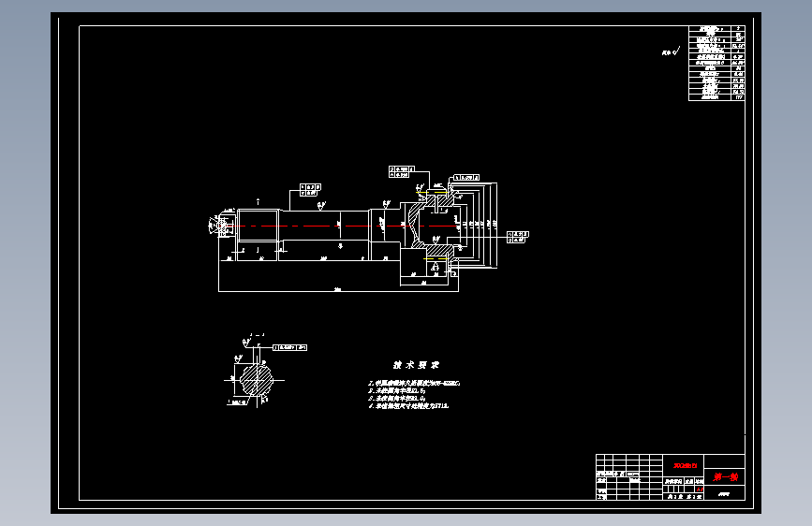This screenshot has height=526, width=812.
Task: Click the hatched circular cross-section view
Action: (x=256, y=380)
